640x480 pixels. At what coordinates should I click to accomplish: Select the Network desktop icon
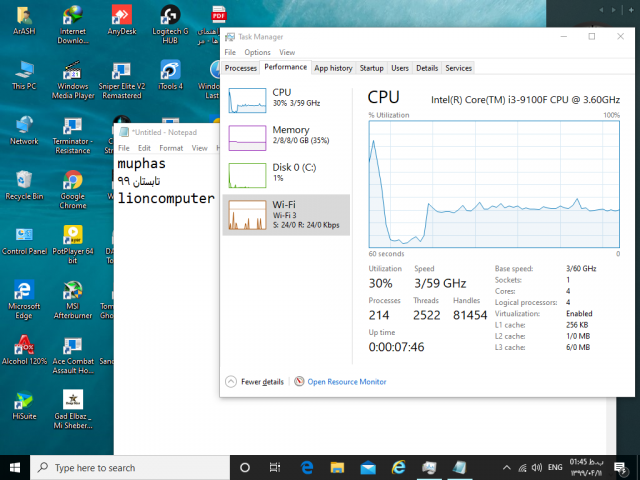(24, 131)
